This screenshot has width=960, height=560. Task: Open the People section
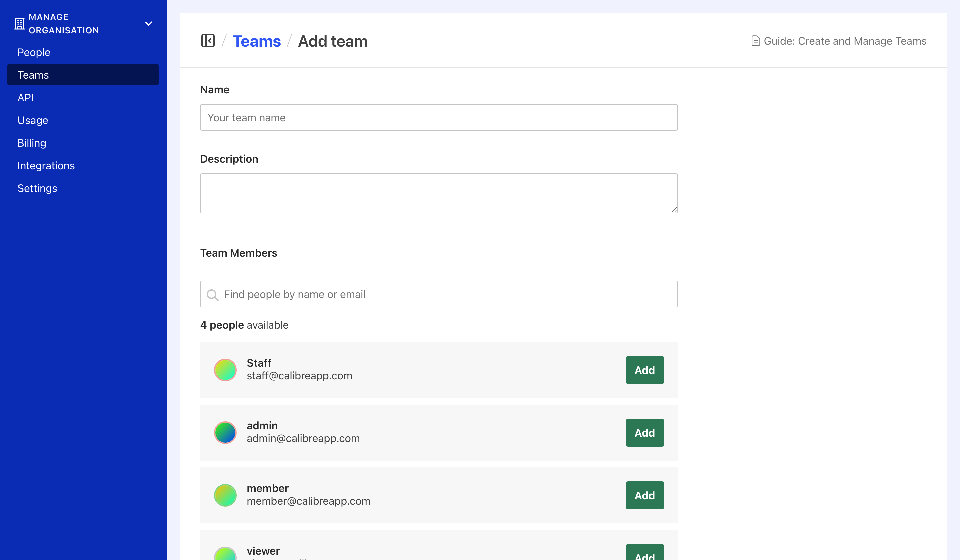point(34,52)
